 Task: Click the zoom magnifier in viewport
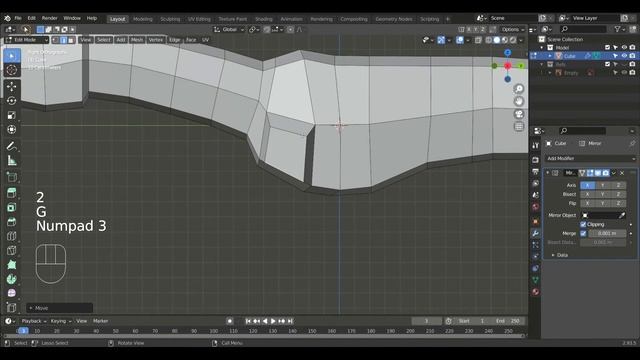tap(519, 89)
